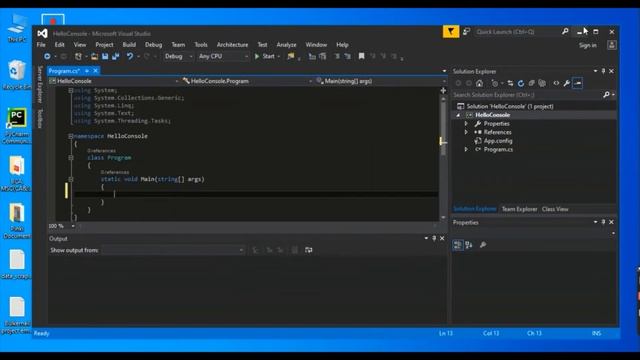Screen dimensions: 640x360
Task: Switch to the Team Explorer tab
Action: (x=519, y=209)
